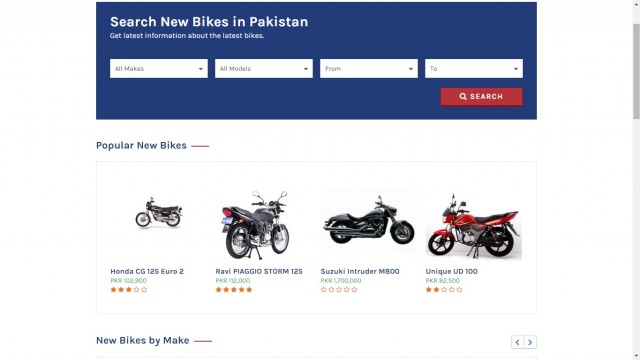The image size is (640, 360).
Task: Click the Honda CG 125 bike thumbnail
Action: (159, 212)
